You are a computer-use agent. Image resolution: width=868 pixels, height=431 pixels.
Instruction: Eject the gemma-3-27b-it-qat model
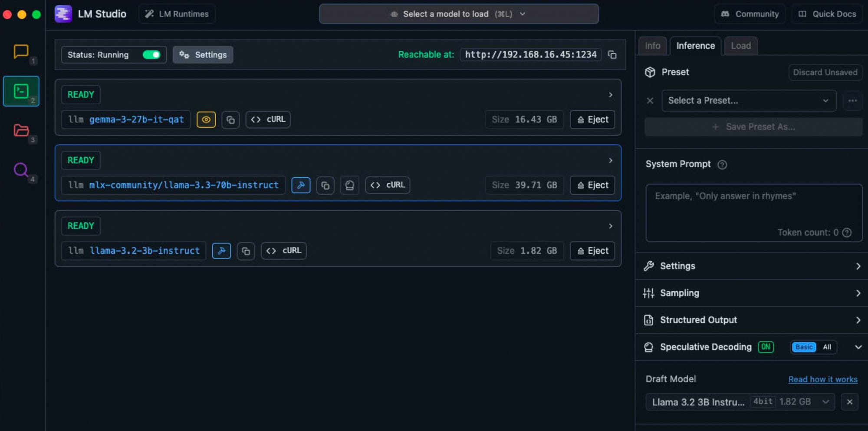tap(592, 119)
